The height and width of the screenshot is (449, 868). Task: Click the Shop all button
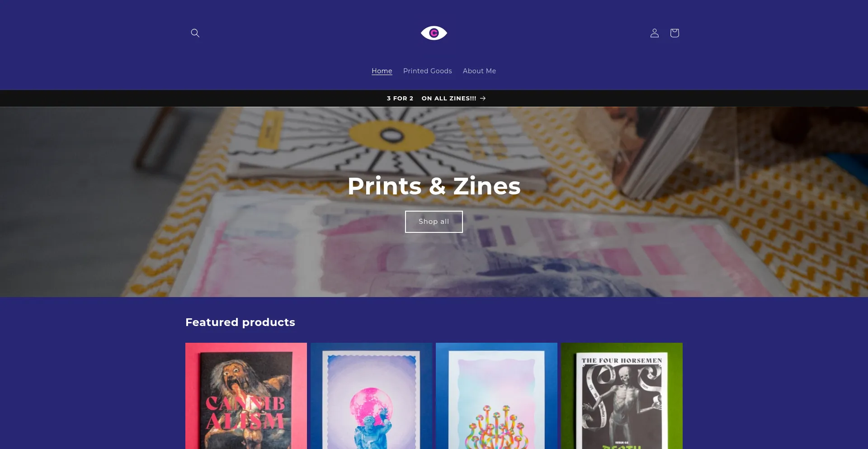[434, 222]
